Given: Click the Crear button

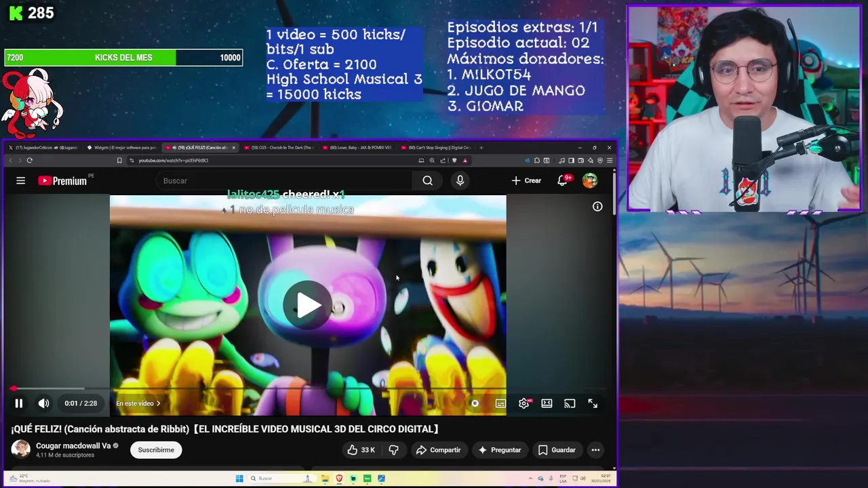Looking at the screenshot, I should pos(526,180).
